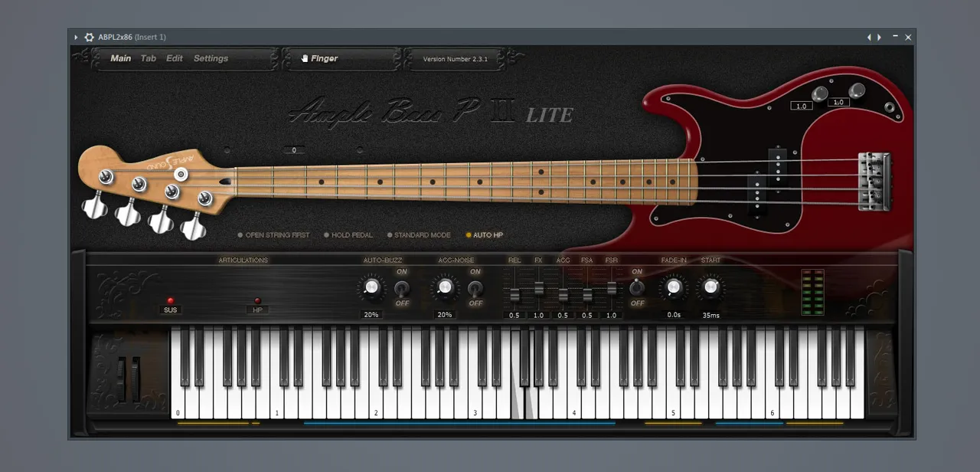Click the gear icon in the plugin title bar

click(x=89, y=37)
